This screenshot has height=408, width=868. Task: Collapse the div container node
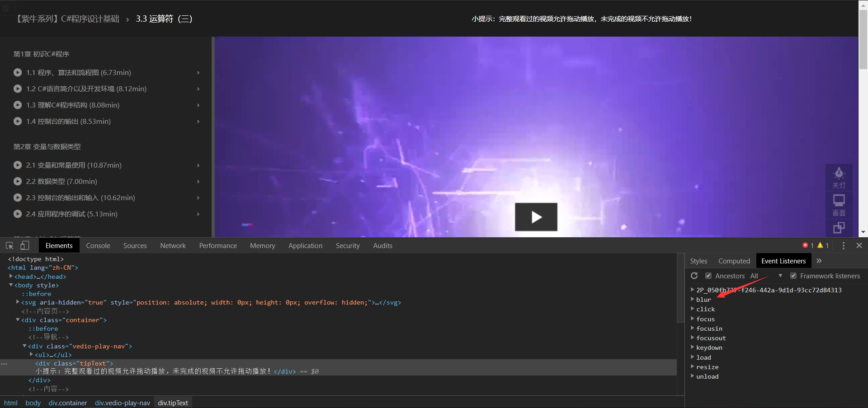tap(18, 319)
